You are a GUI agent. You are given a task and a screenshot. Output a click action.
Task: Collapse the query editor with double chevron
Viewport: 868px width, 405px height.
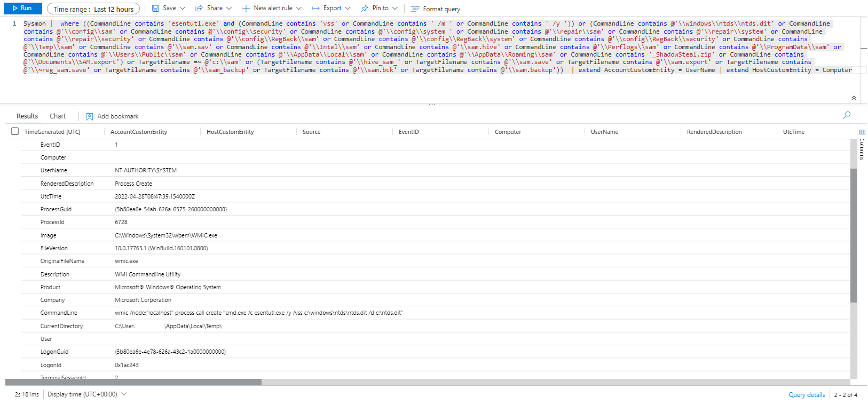854,98
